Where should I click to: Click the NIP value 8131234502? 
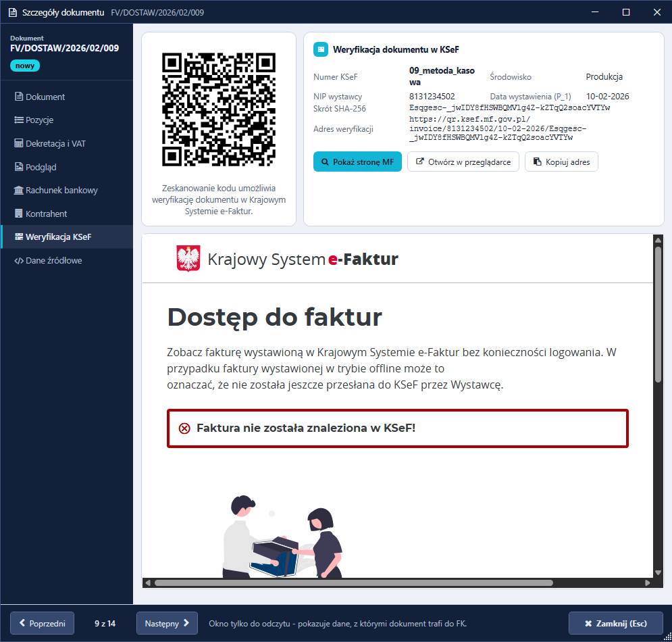432,97
